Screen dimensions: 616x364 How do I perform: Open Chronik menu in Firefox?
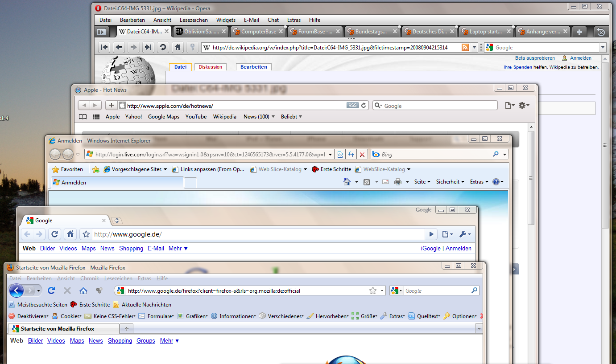[90, 278]
